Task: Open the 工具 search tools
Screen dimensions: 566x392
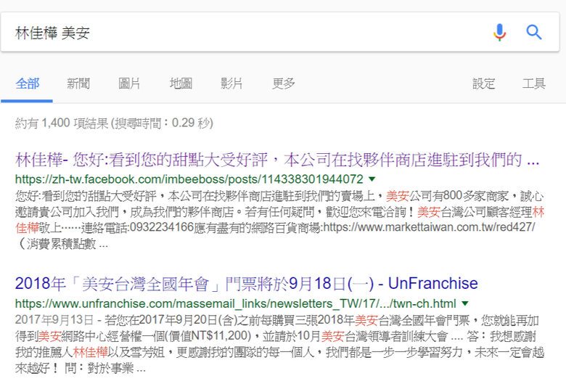Action: [x=533, y=83]
